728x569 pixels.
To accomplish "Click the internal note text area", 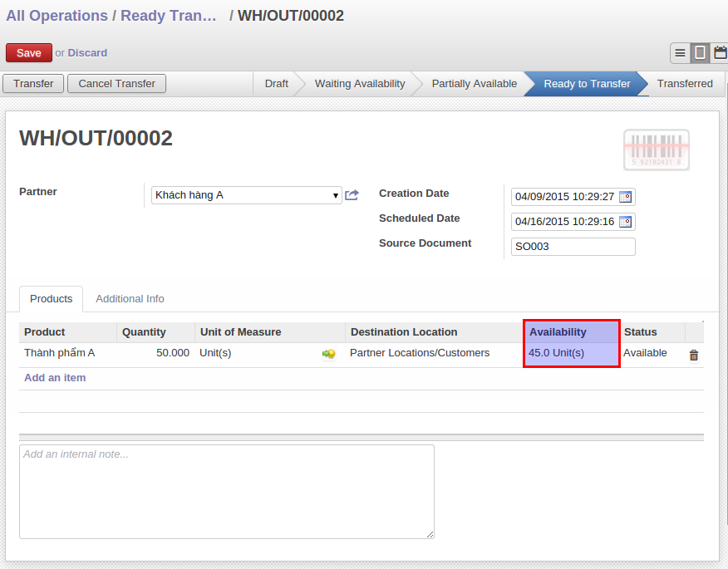I will [227, 492].
